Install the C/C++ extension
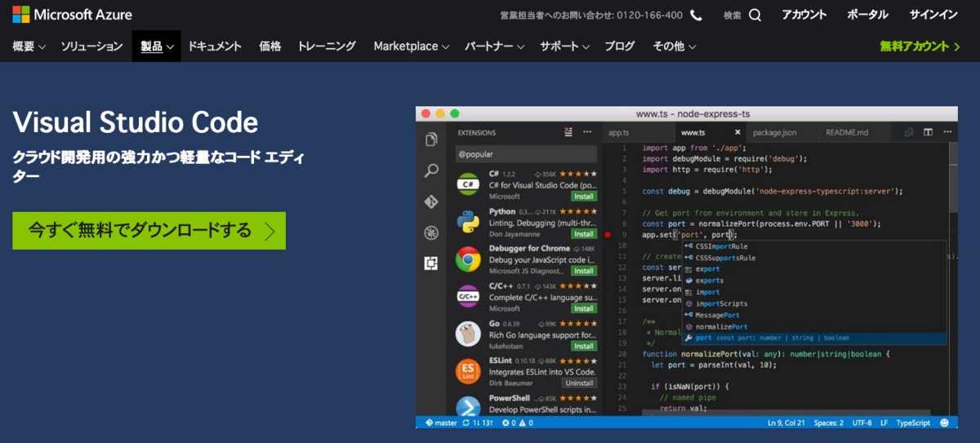Image resolution: width=980 pixels, height=443 pixels. 584,308
